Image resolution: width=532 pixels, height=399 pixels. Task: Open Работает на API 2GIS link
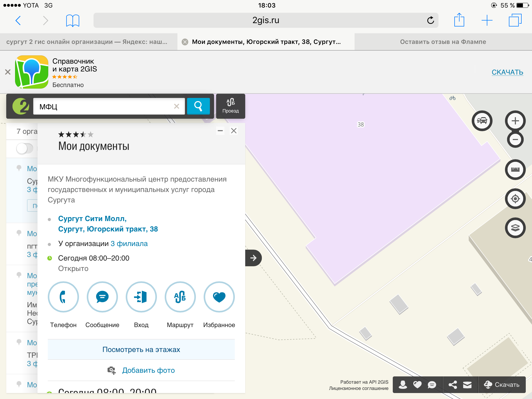(x=364, y=382)
